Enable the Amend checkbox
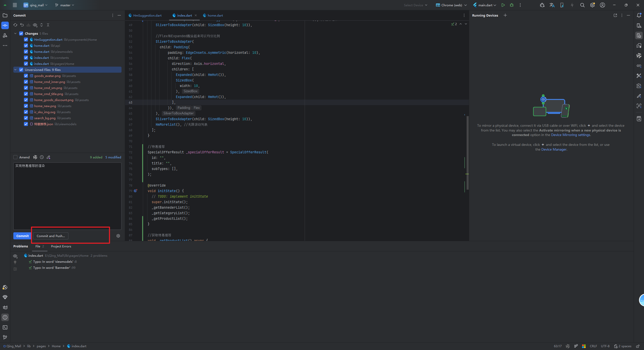Screen dimensions: 644x350 point(15,157)
